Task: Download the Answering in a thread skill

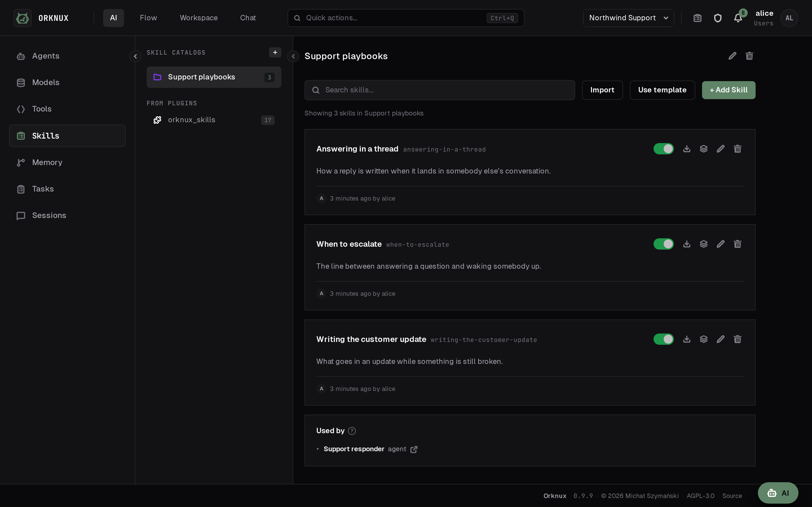Action: point(687,148)
